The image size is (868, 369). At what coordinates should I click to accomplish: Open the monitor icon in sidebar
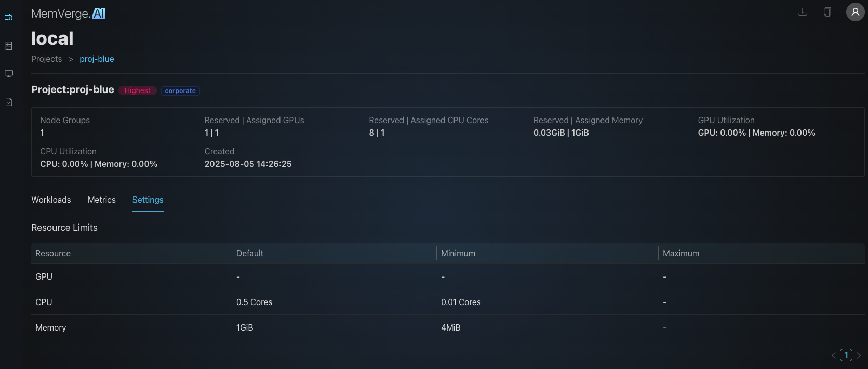pos(9,74)
